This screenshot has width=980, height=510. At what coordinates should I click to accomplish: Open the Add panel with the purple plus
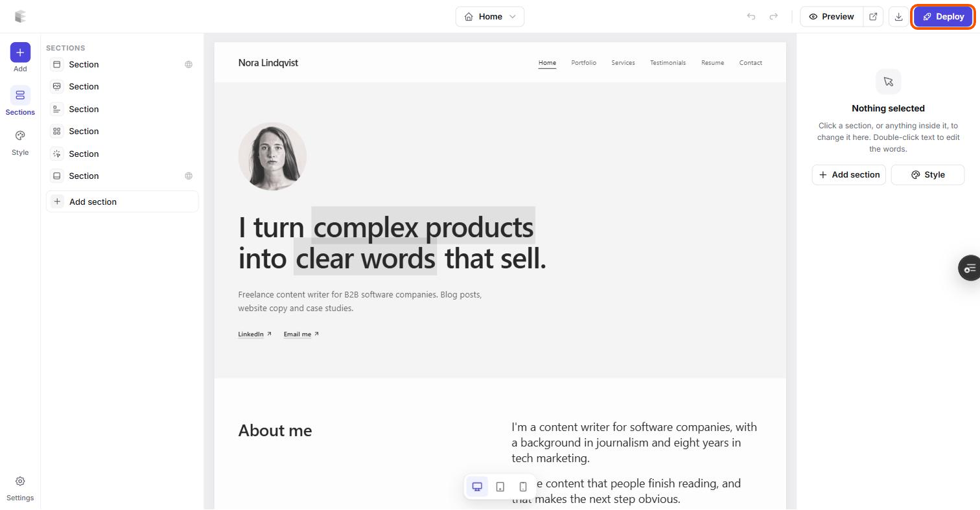coord(20,52)
